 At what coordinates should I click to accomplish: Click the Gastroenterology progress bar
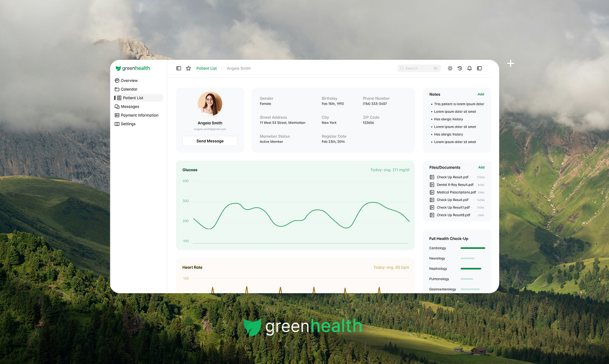click(470, 289)
